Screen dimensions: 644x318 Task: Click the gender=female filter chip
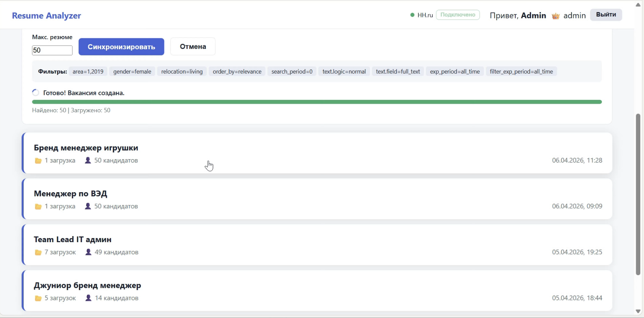(x=132, y=71)
